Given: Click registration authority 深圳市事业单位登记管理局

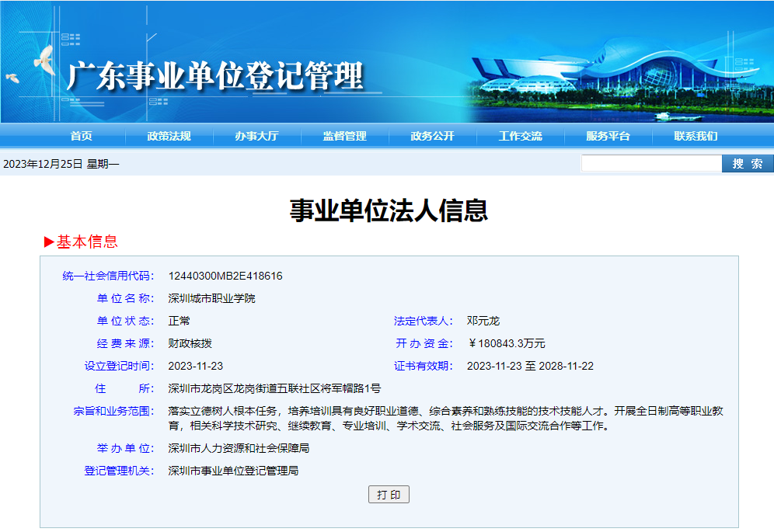Looking at the screenshot, I should [233, 471].
